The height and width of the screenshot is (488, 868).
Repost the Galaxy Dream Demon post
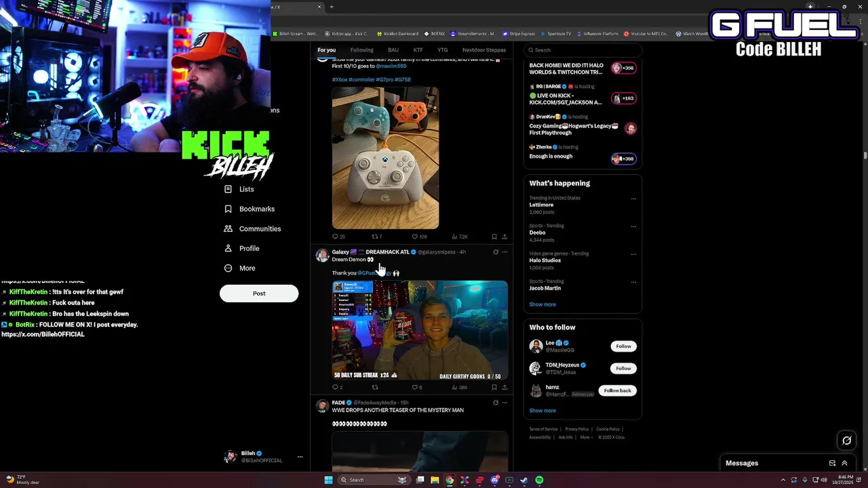pyautogui.click(x=375, y=387)
